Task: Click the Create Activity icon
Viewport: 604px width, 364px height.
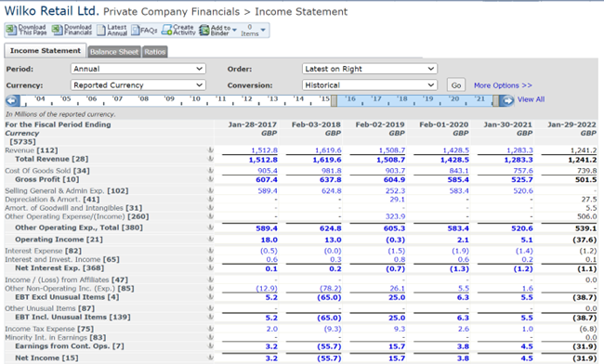Action: pyautogui.click(x=166, y=30)
